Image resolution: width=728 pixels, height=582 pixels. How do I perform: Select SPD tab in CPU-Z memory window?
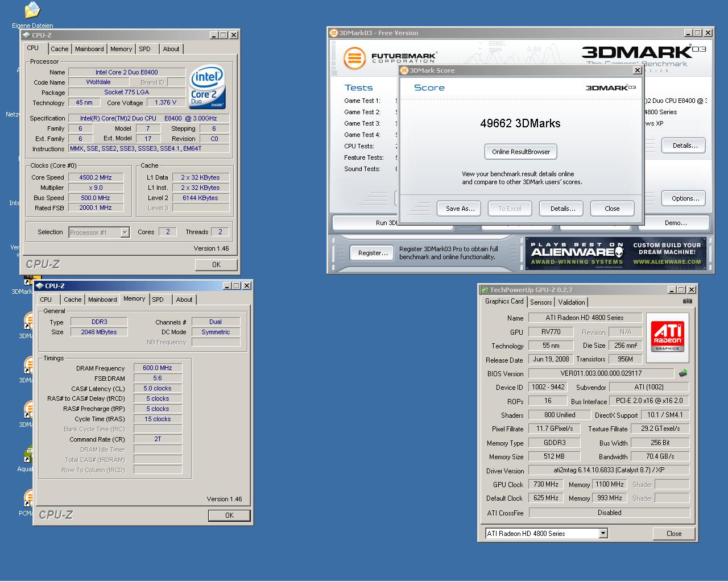coord(158,300)
